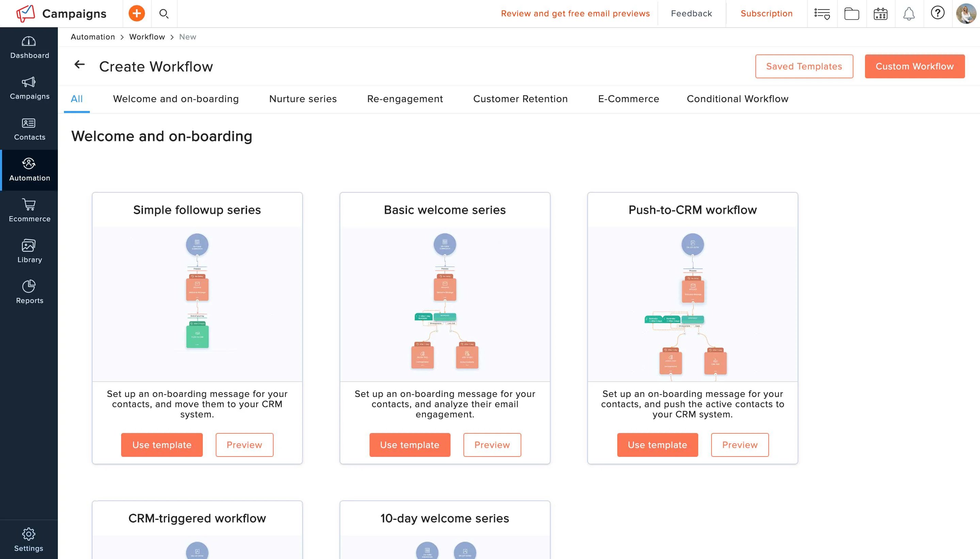
Task: Open the folder icon in top bar
Action: (x=851, y=13)
